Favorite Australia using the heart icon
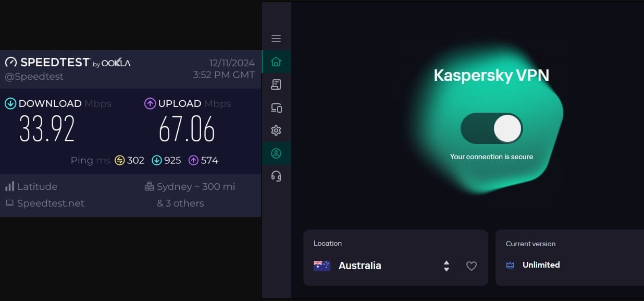This screenshot has height=301, width=644. coord(471,266)
